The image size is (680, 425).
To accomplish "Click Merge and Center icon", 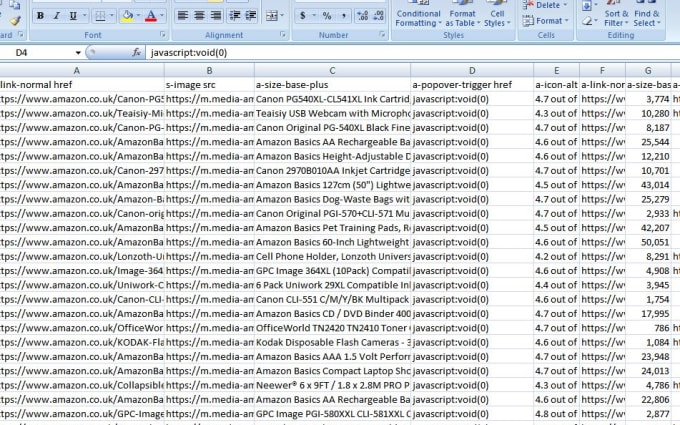I will [271, 16].
